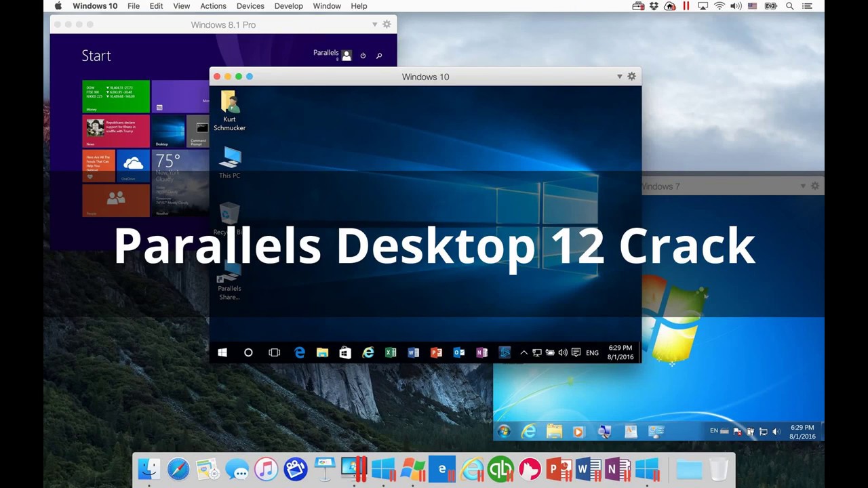Click ENG language indicator in Windows 10 taskbar
The image size is (868, 488).
(592, 352)
